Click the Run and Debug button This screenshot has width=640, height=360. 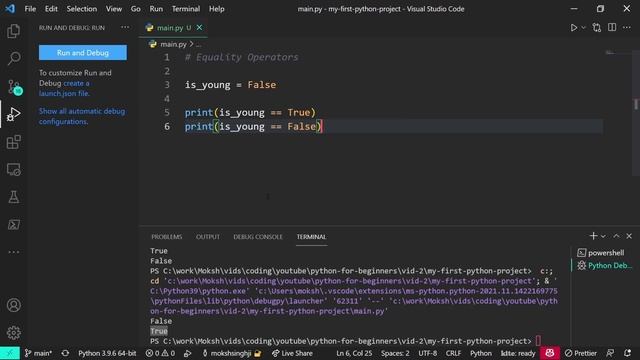click(x=83, y=53)
